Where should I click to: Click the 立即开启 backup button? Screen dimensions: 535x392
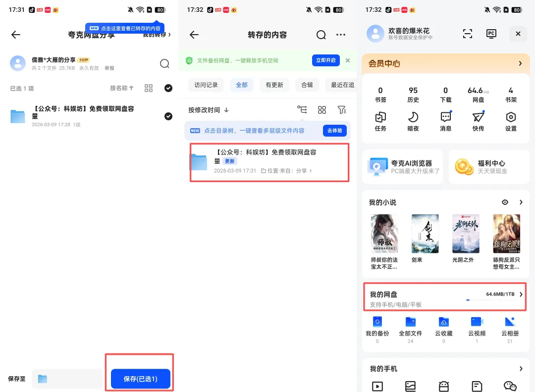click(x=325, y=60)
